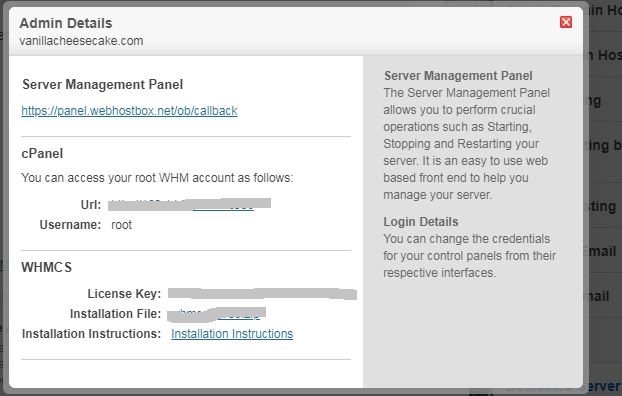This screenshot has height=396, width=622.
Task: Click the Admin Details dialog title
Action: (66, 23)
